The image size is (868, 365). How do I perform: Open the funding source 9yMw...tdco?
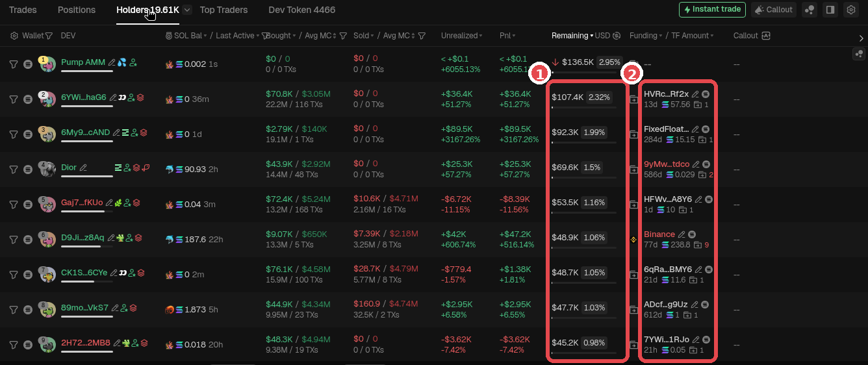[667, 164]
